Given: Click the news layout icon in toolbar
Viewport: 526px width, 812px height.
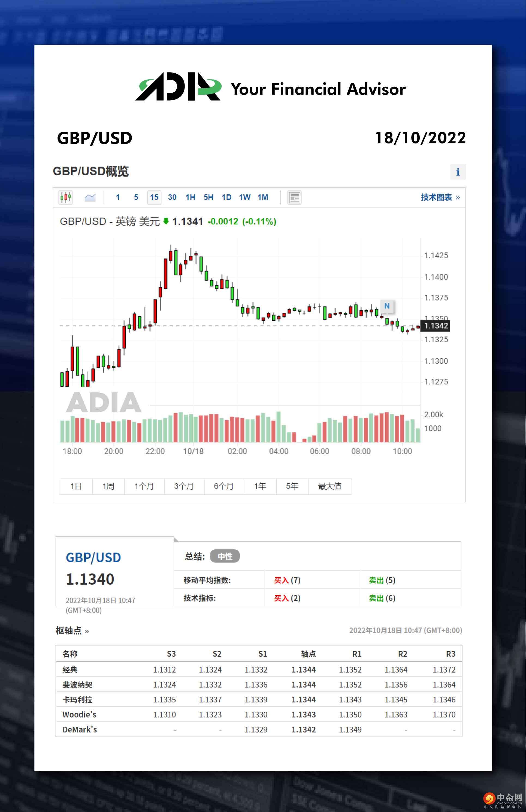Looking at the screenshot, I should point(294,197).
